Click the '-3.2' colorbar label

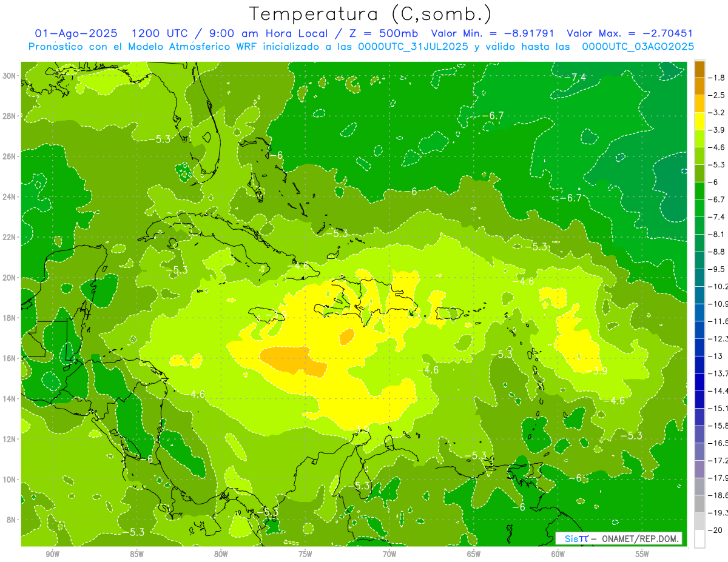coord(717,113)
